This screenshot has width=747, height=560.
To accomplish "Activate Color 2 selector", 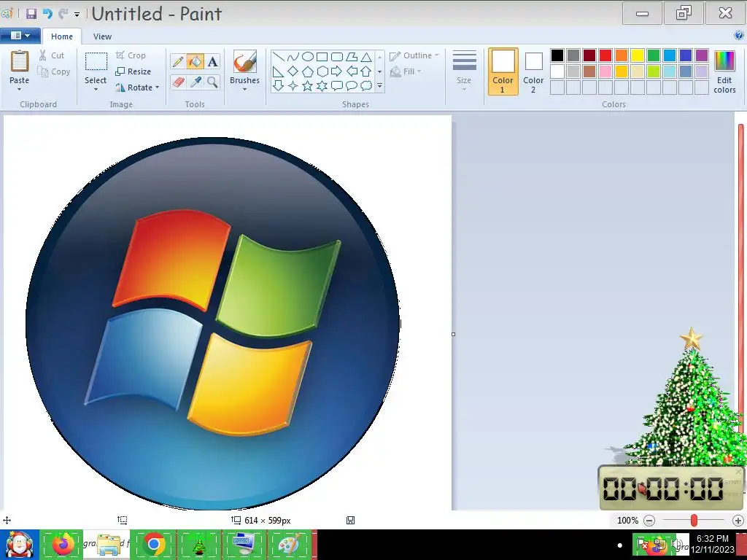I will (533, 71).
